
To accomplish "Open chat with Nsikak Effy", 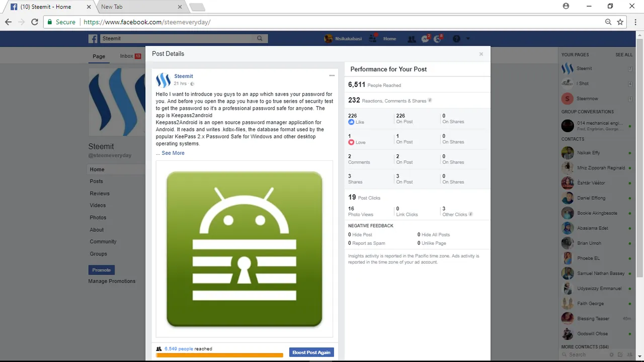I will (x=597, y=153).
